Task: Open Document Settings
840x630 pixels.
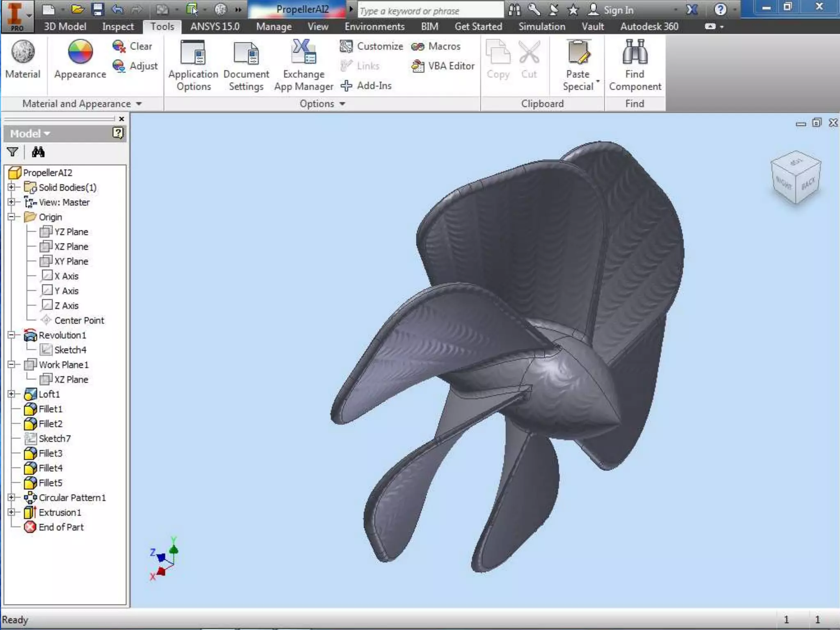Action: (x=246, y=65)
